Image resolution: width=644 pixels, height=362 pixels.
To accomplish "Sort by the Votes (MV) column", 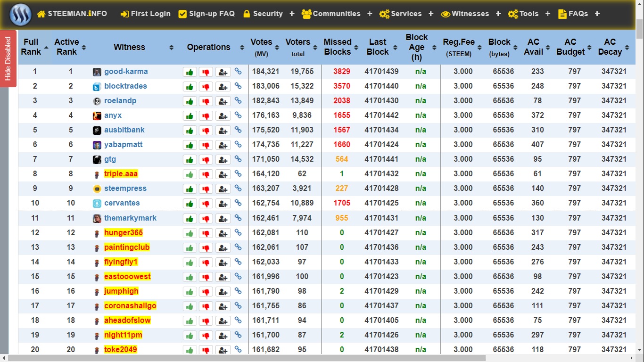I will (x=264, y=47).
